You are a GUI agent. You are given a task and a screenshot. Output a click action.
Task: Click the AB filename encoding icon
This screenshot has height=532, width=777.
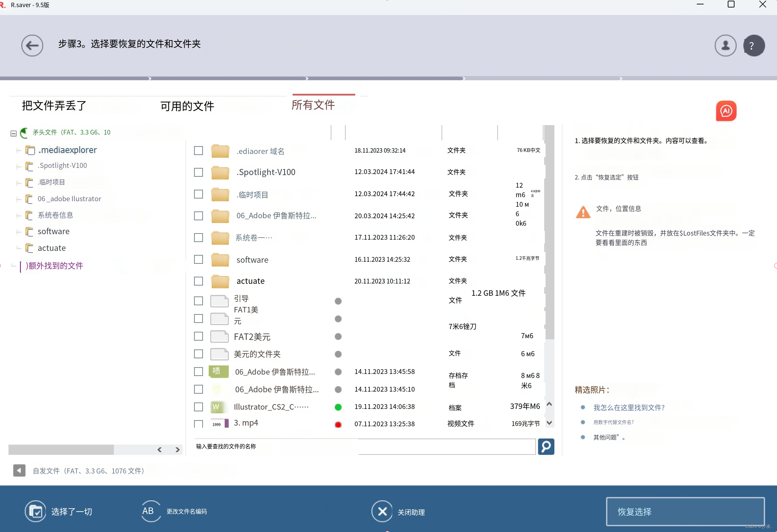[x=151, y=511]
